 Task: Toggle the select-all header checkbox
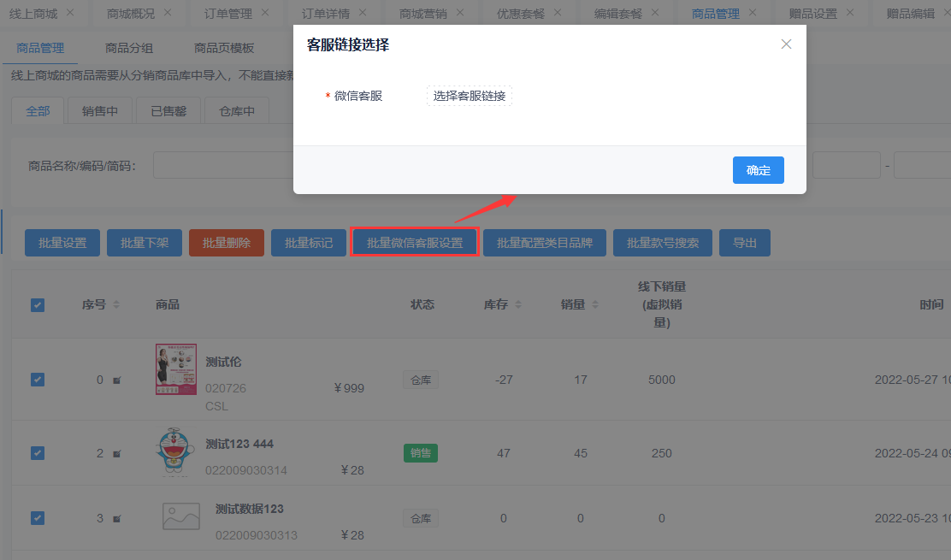click(x=38, y=305)
